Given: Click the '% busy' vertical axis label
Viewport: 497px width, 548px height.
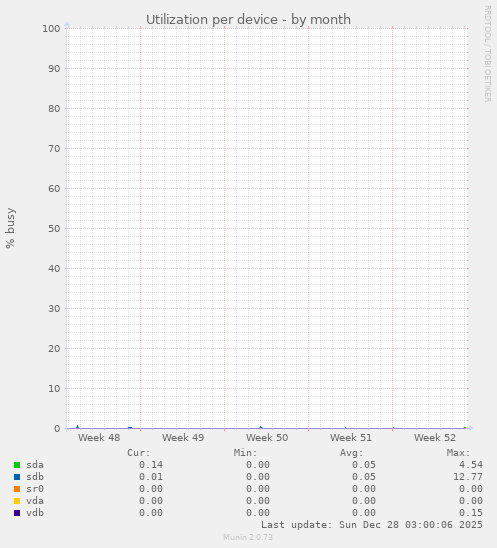Looking at the screenshot, I should click(10, 228).
